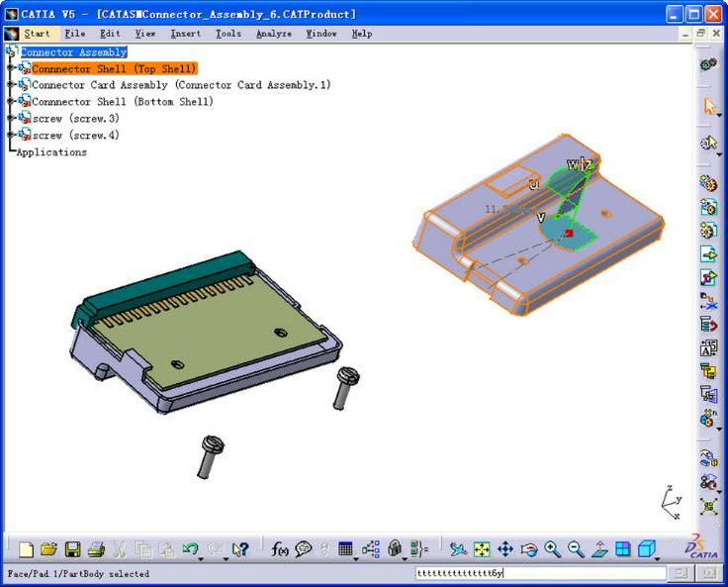Open the Edit menu
728x587 pixels.
(x=110, y=34)
